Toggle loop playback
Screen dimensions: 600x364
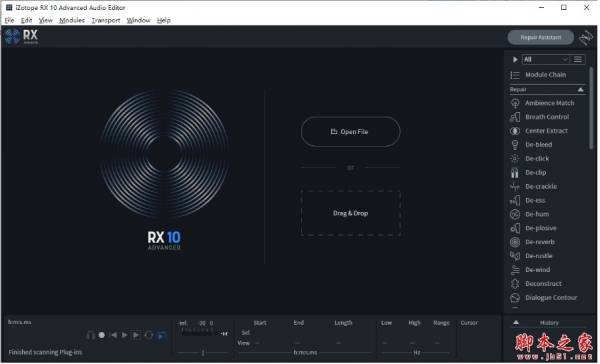[149, 336]
